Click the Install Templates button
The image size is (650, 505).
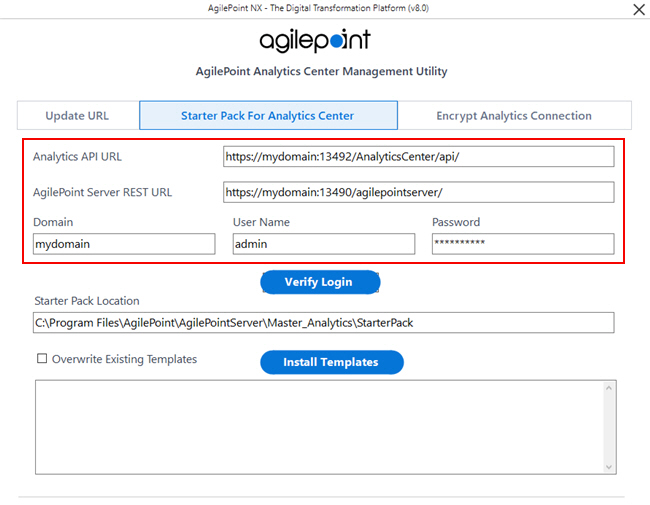[332, 362]
